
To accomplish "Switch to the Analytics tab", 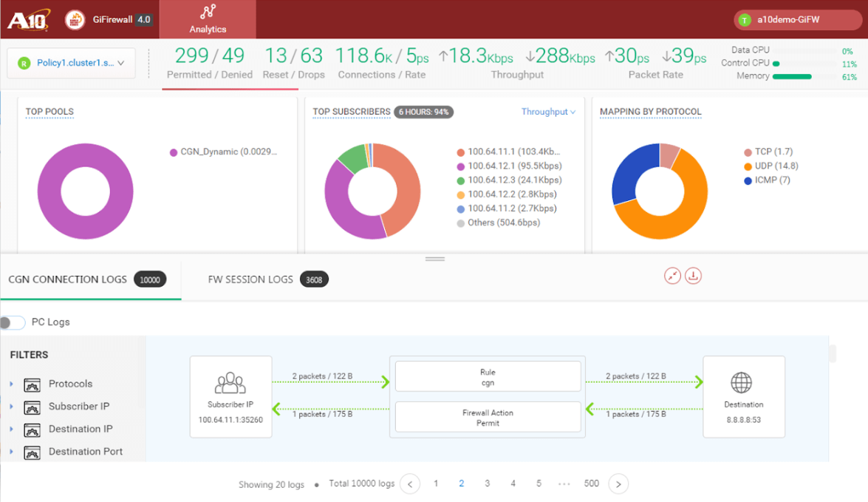I will pyautogui.click(x=208, y=19).
